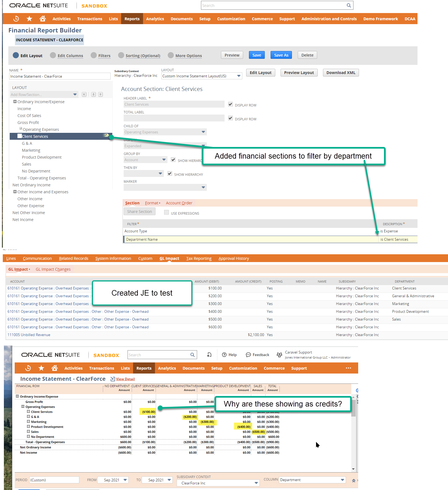This screenshot has height=490, width=448.
Task: Open Recent Records icon in Income Statement nav
Action: click(x=28, y=368)
